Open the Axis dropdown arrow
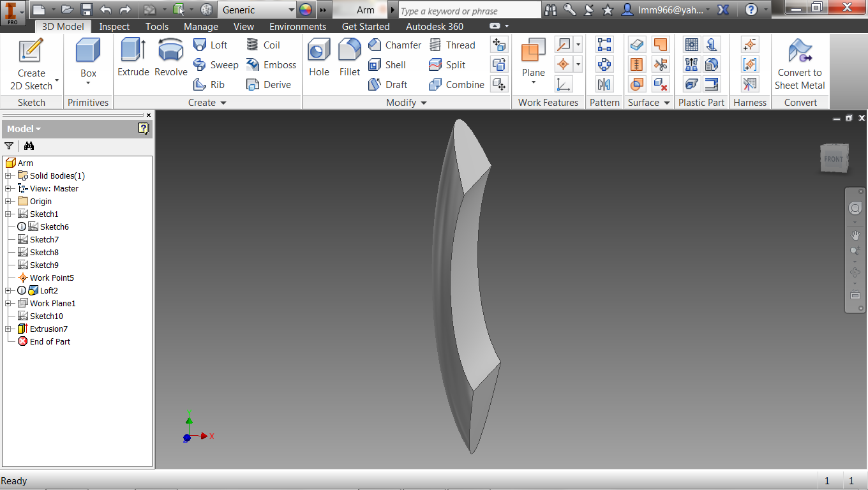Screen dimensions: 868x490 pos(578,45)
